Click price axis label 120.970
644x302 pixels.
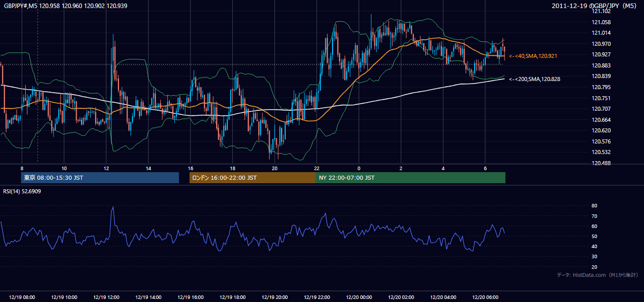point(601,44)
